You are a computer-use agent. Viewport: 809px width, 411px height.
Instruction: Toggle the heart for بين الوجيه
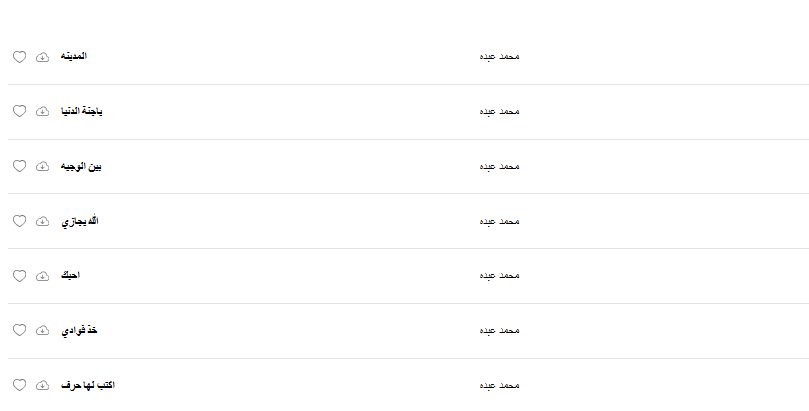(x=19, y=166)
